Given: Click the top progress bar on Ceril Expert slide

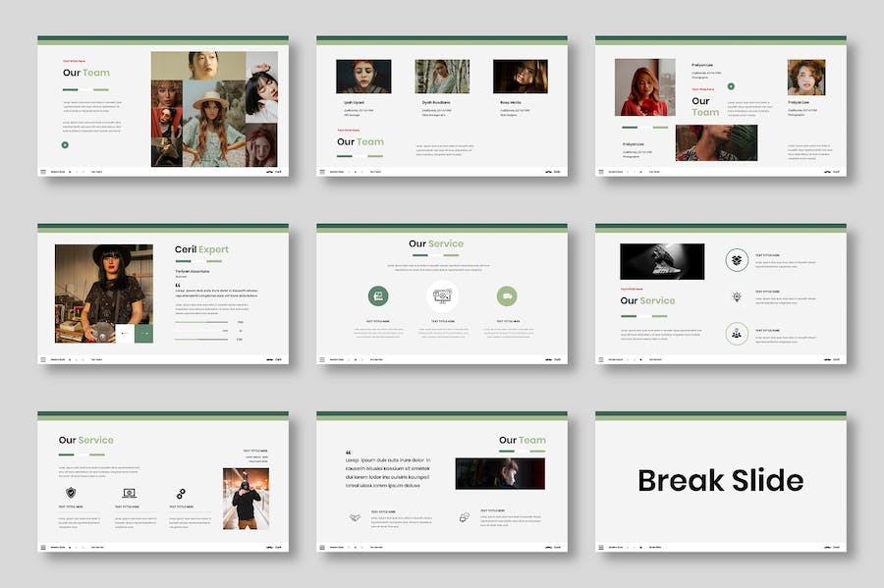Looking at the screenshot, I should click(x=202, y=321).
